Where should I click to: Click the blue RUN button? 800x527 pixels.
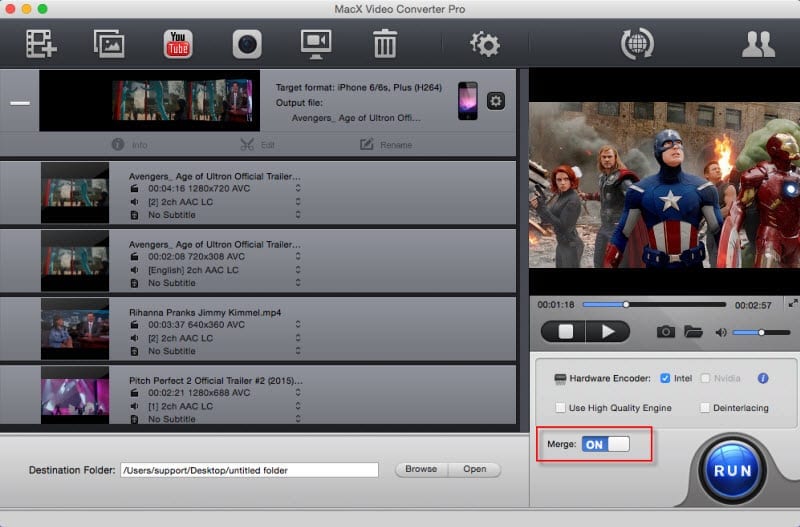pyautogui.click(x=732, y=470)
